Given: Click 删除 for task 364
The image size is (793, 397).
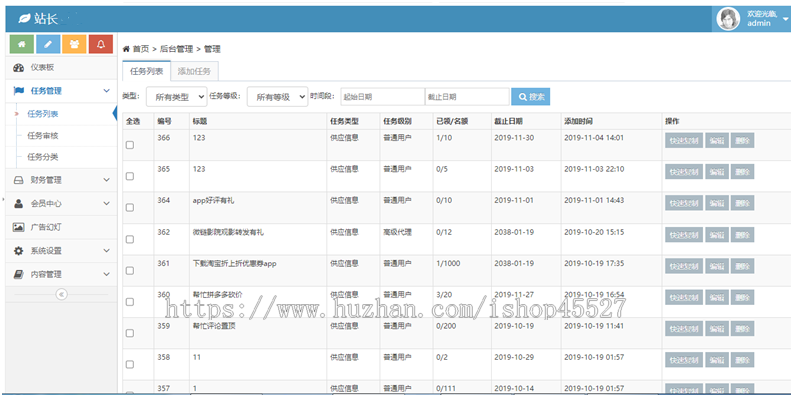Looking at the screenshot, I should [742, 203].
